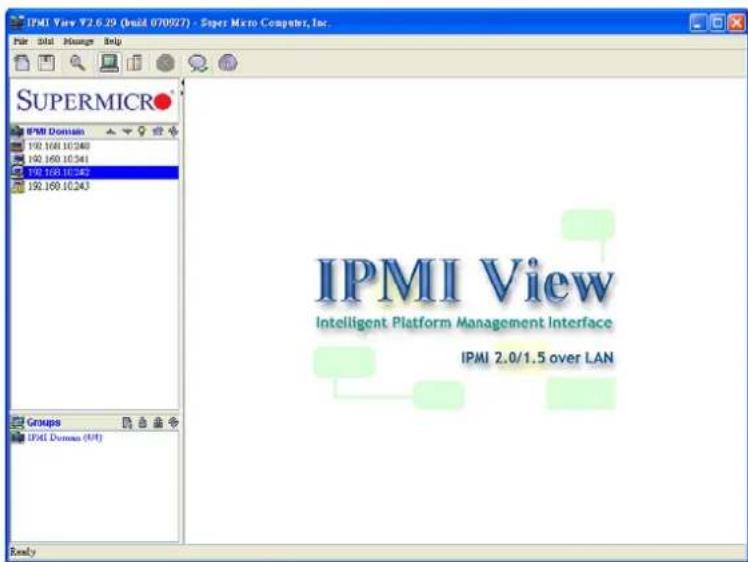This screenshot has height=562, width=748.
Task: Click the down arrow in IPMI Domain header
Action: point(127,131)
